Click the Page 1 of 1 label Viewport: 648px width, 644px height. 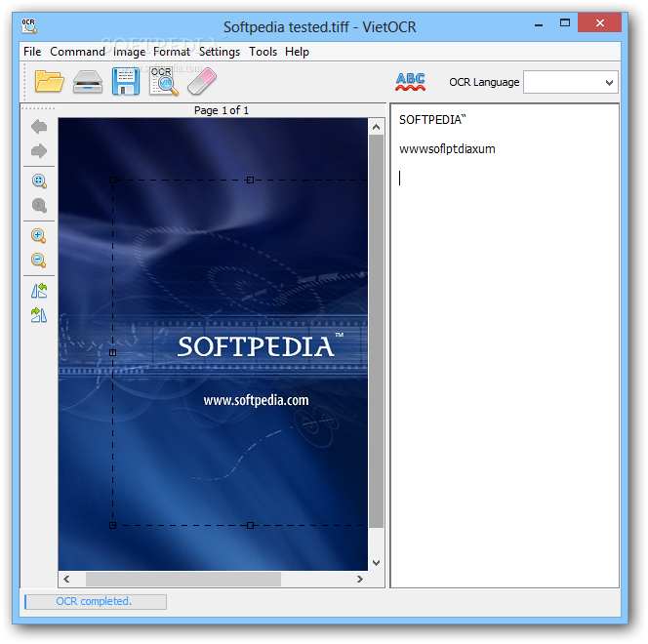(222, 110)
